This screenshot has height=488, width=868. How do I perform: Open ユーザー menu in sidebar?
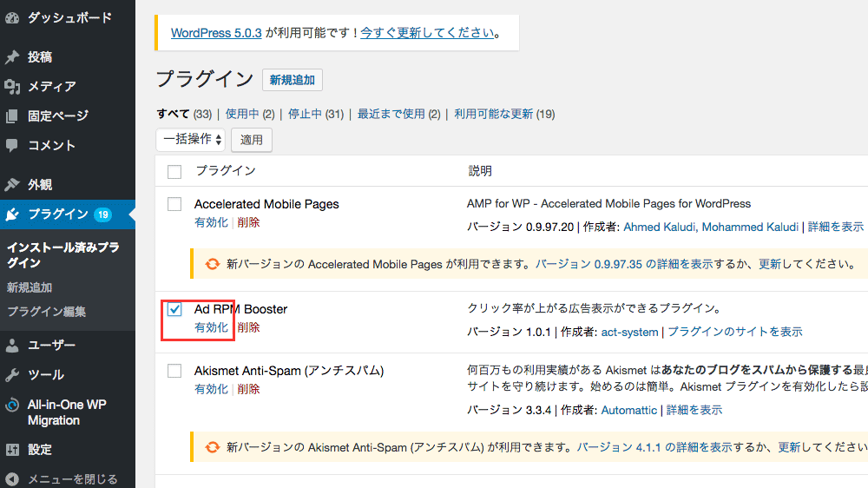click(51, 346)
